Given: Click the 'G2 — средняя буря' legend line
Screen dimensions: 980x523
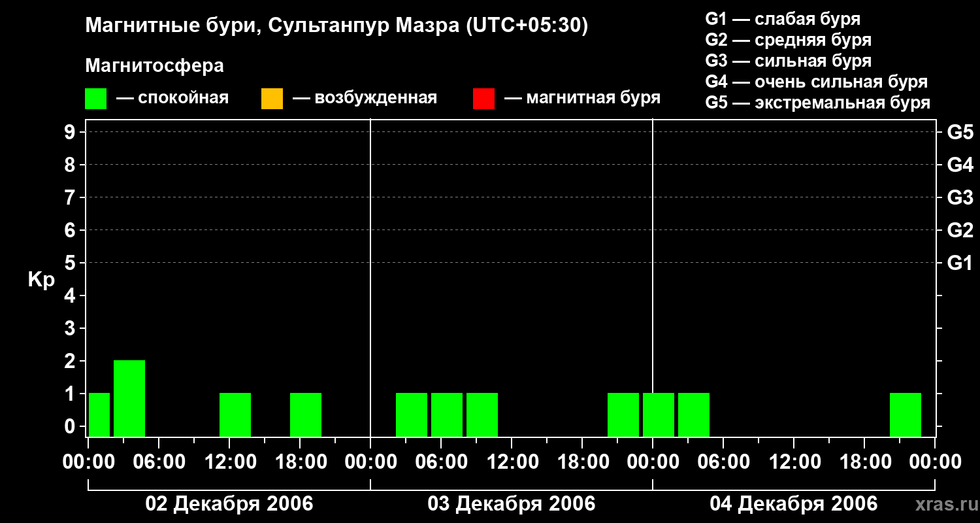Looking at the screenshot, I should pyautogui.click(x=789, y=40).
